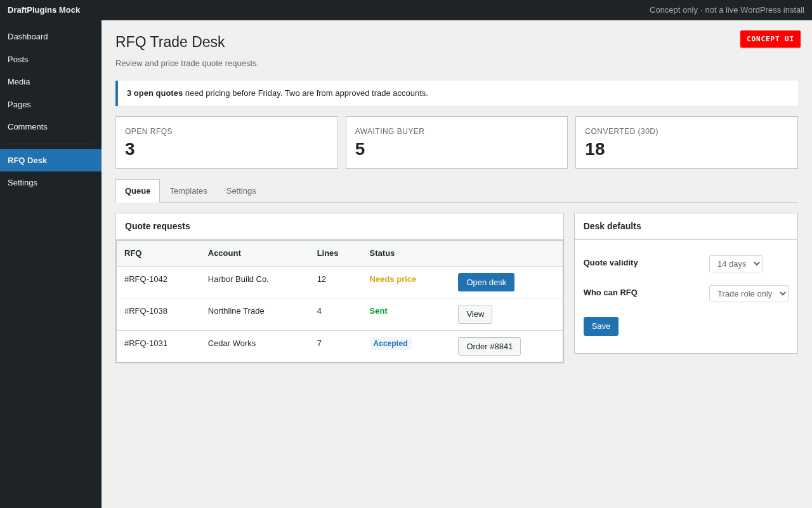The width and height of the screenshot is (812, 508).
Task: Save desk defaults
Action: click(x=601, y=326)
